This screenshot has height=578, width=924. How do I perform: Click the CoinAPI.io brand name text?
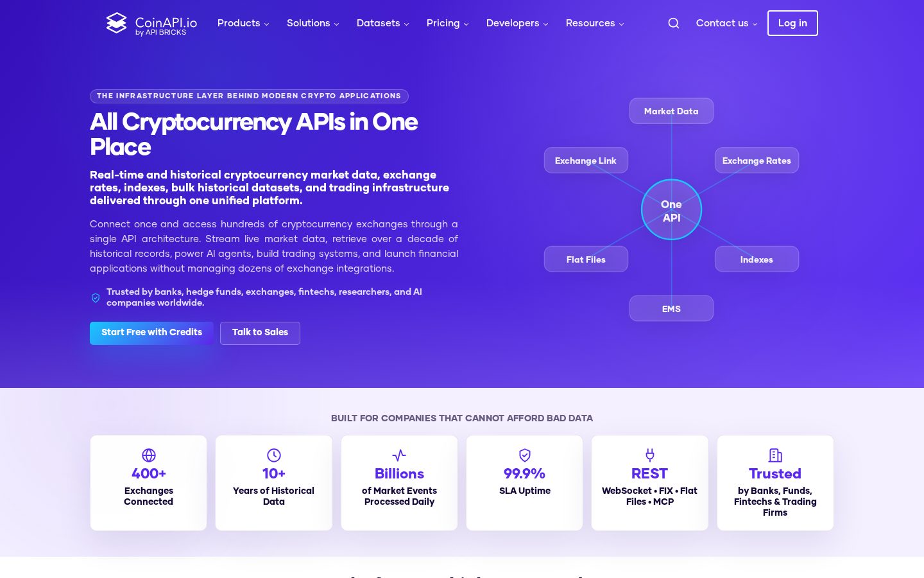(x=166, y=22)
